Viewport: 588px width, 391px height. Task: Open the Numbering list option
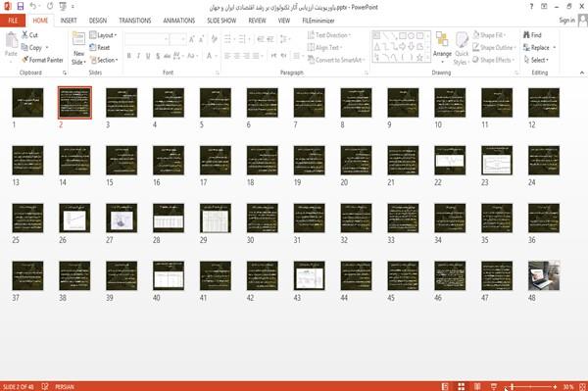(243, 38)
